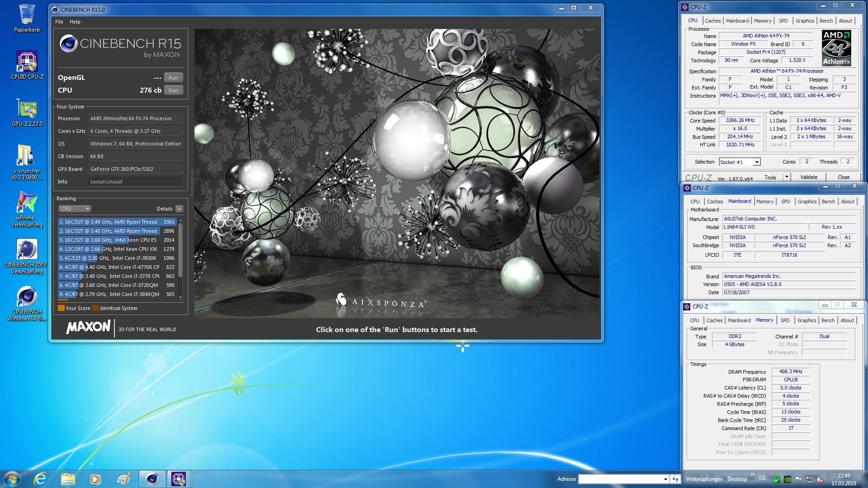Open Windows Media Player taskbar icon
The width and height of the screenshot is (868, 488).
(95, 479)
